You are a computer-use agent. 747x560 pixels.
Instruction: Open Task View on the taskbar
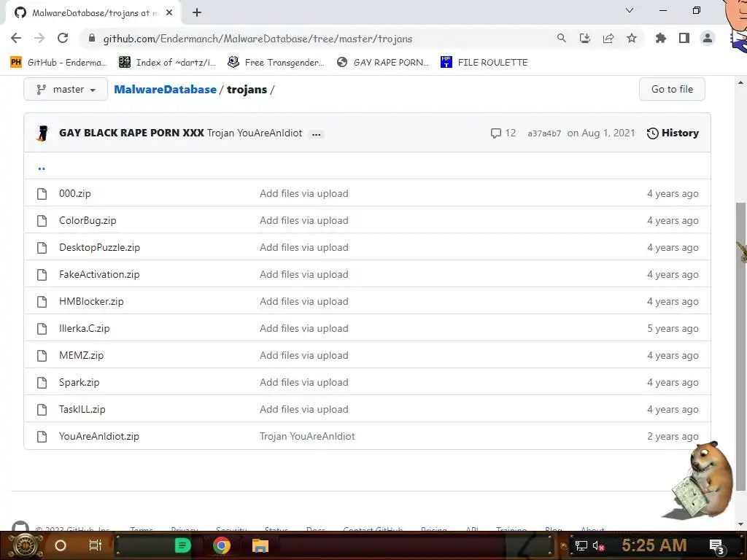(96, 545)
